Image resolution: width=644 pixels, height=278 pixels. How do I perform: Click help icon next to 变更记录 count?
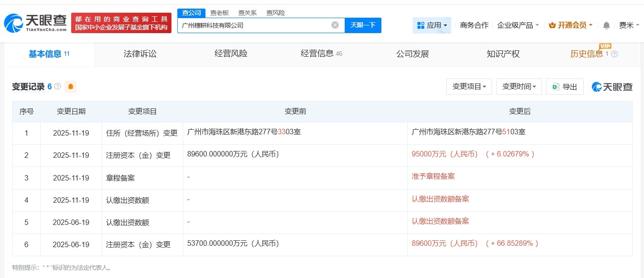[x=58, y=86]
